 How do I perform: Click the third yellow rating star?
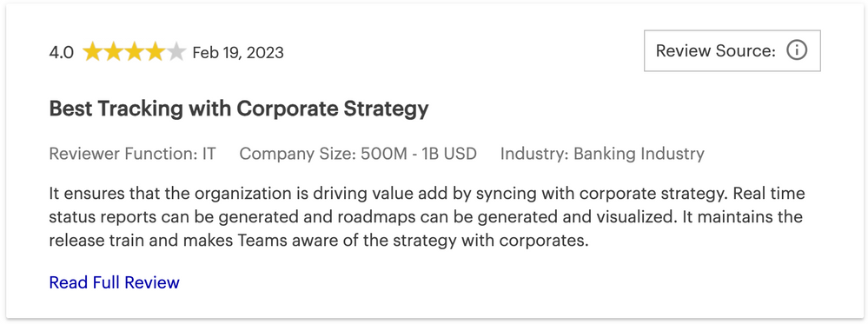click(134, 53)
